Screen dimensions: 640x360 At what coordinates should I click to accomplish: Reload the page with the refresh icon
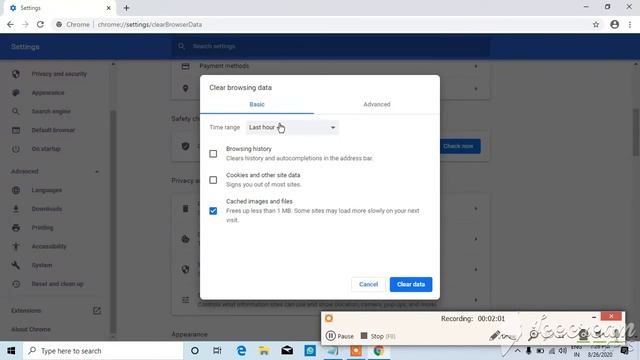coord(40,24)
